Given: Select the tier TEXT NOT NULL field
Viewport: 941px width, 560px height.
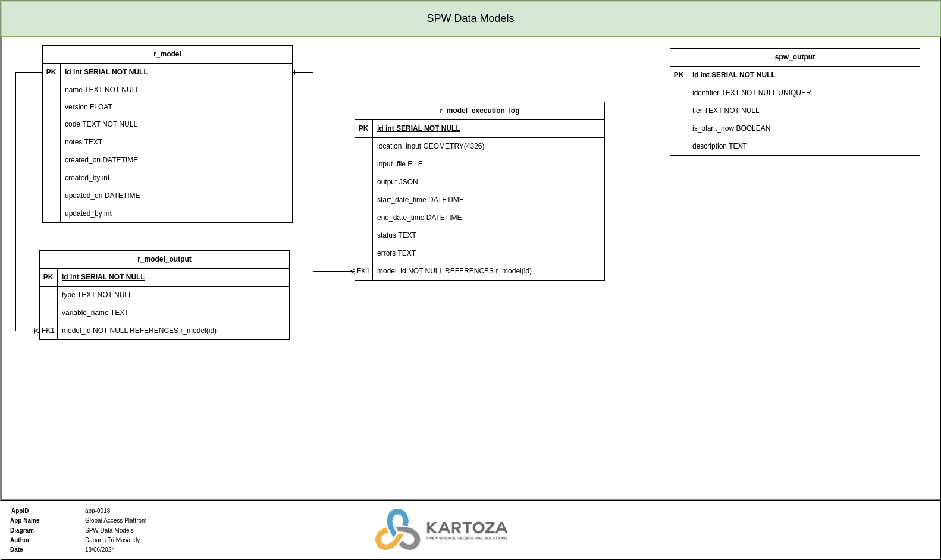Looking at the screenshot, I should click(804, 111).
